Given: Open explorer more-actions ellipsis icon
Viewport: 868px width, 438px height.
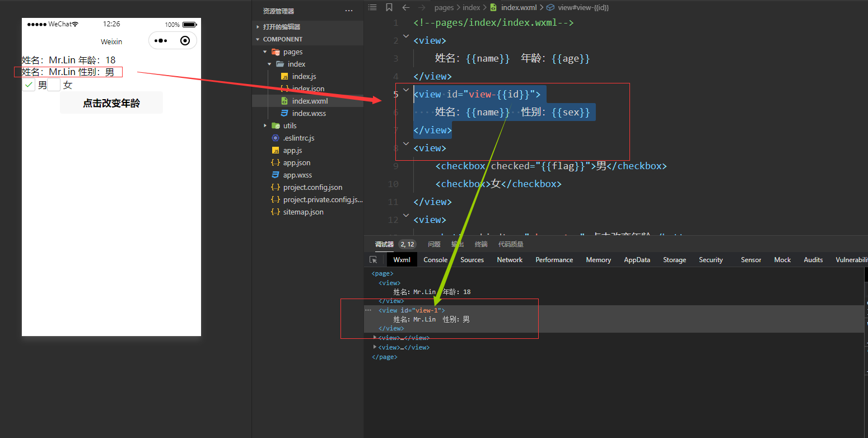Looking at the screenshot, I should tap(349, 11).
